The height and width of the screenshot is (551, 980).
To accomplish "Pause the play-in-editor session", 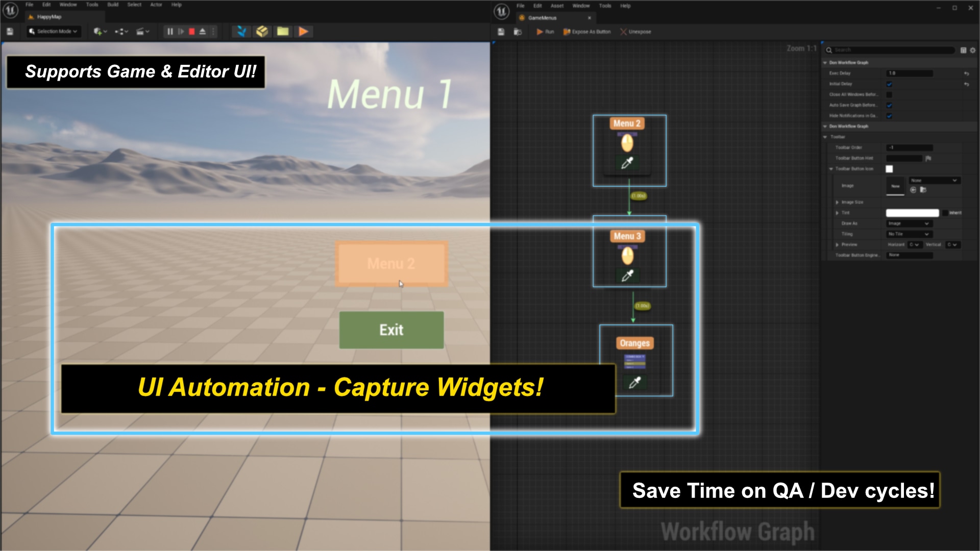I will 170,32.
